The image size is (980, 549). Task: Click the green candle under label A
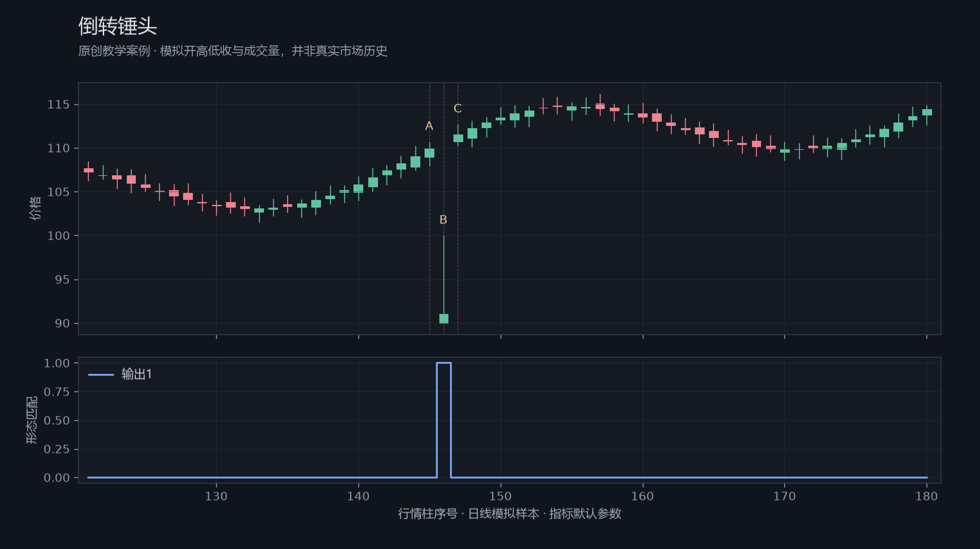coord(429,152)
